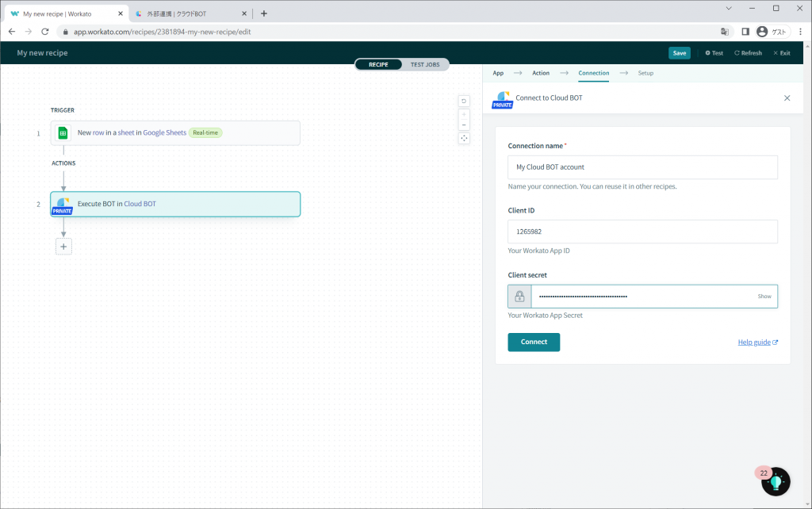812x509 pixels.
Task: Go back in browser history
Action: pos(12,32)
